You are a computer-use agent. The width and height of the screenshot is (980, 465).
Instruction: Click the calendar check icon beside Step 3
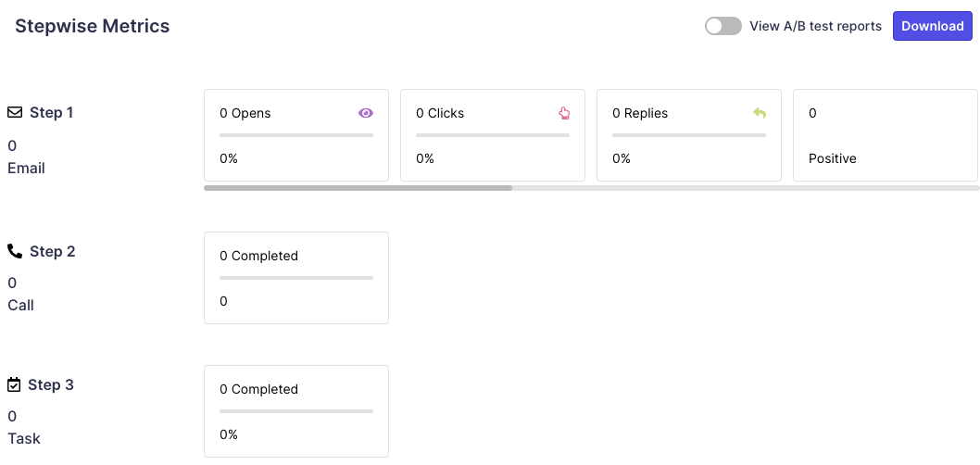[x=15, y=384]
